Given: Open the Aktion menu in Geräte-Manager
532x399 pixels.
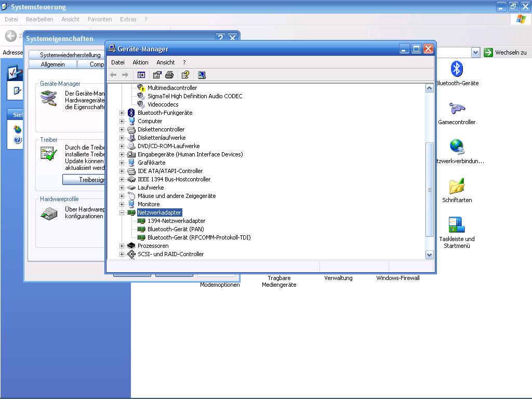Looking at the screenshot, I should tap(140, 62).
